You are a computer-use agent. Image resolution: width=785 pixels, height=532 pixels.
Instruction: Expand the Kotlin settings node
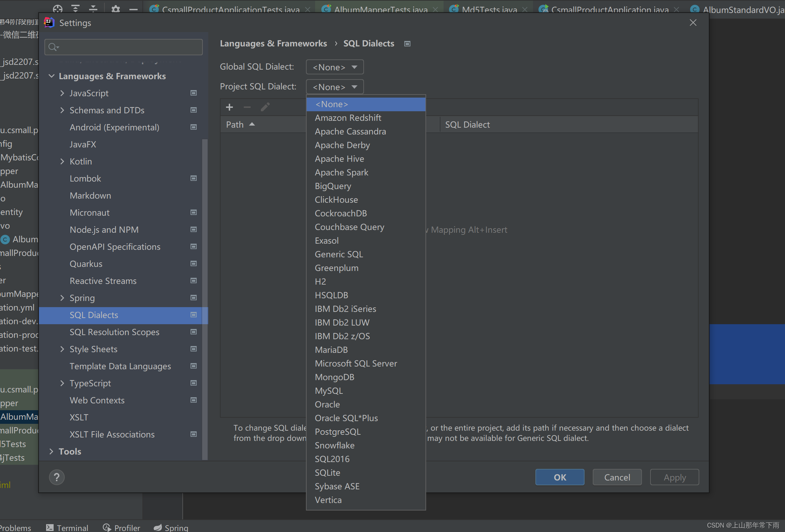click(x=62, y=161)
